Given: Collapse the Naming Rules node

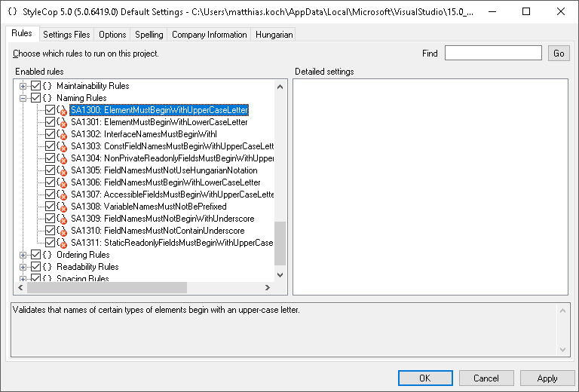Looking at the screenshot, I should pyautogui.click(x=23, y=98).
